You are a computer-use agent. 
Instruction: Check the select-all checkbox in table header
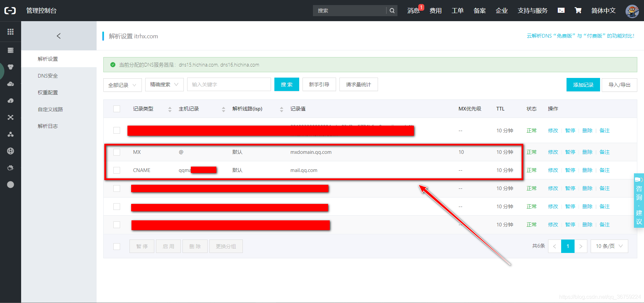pos(116,109)
